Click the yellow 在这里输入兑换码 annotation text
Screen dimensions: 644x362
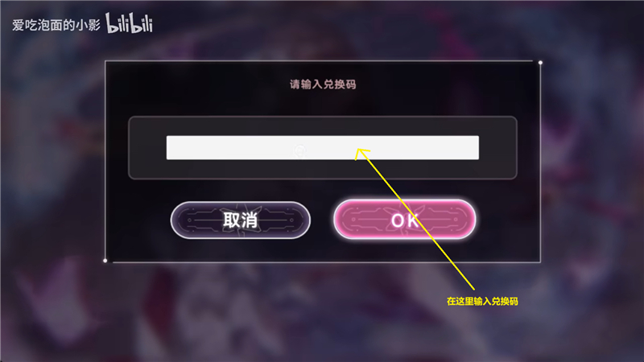point(482,301)
